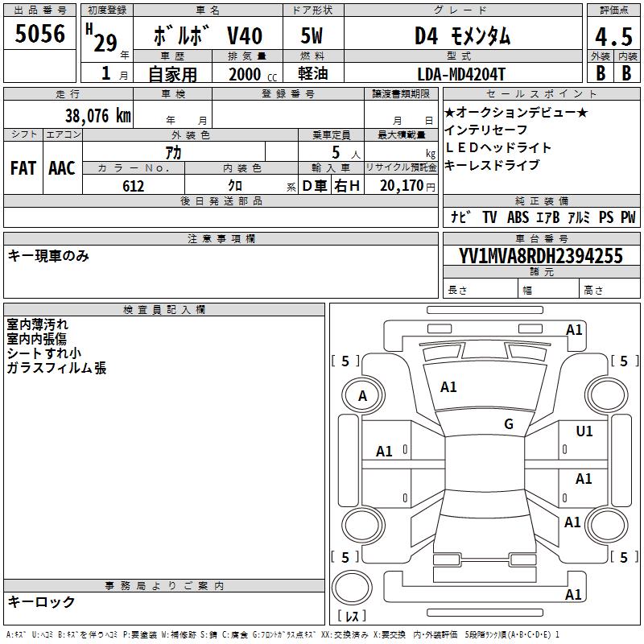The width and height of the screenshot is (644, 644).
Task: Click the U1 dent mark on diagram
Action: [584, 431]
